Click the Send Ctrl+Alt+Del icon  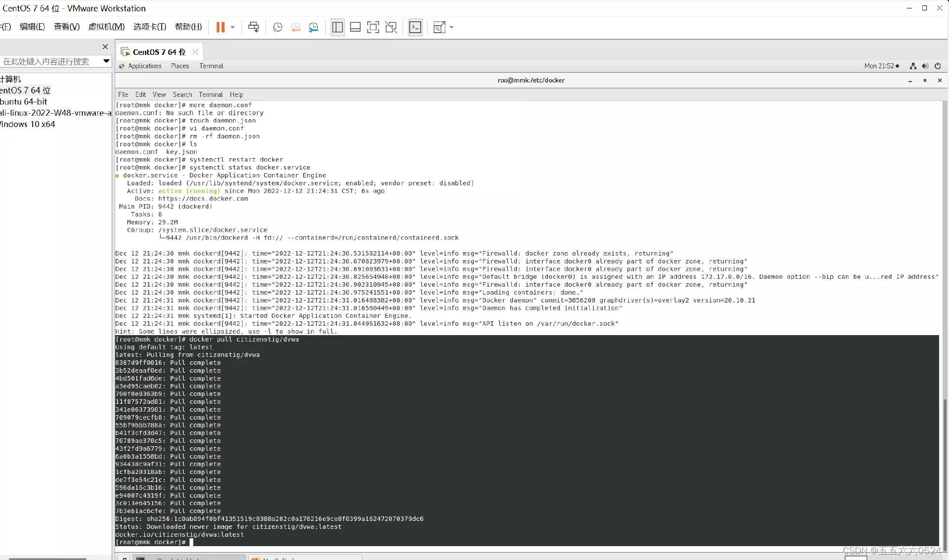point(254,27)
